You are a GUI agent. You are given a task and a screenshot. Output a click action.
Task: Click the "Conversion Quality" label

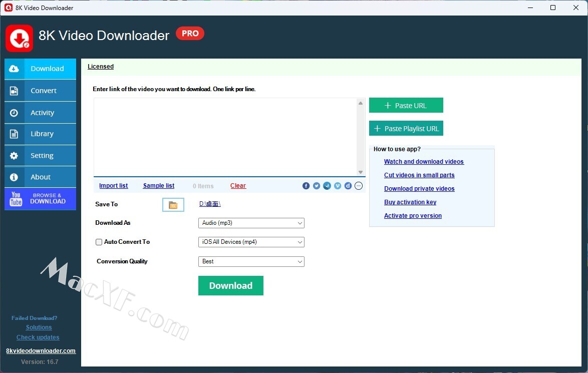tap(122, 261)
